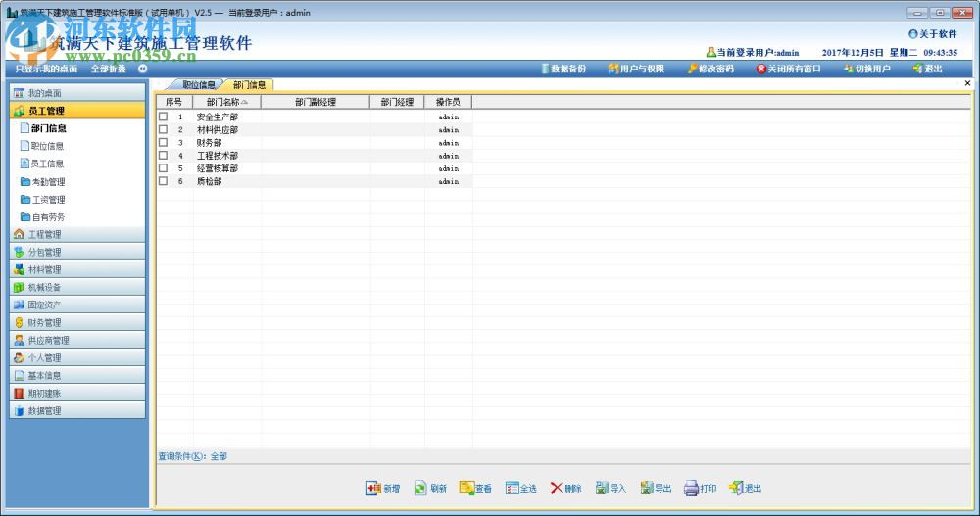Expand 供应商管理 sidebar section
Viewport: 980px width, 516px height.
pyautogui.click(x=77, y=340)
